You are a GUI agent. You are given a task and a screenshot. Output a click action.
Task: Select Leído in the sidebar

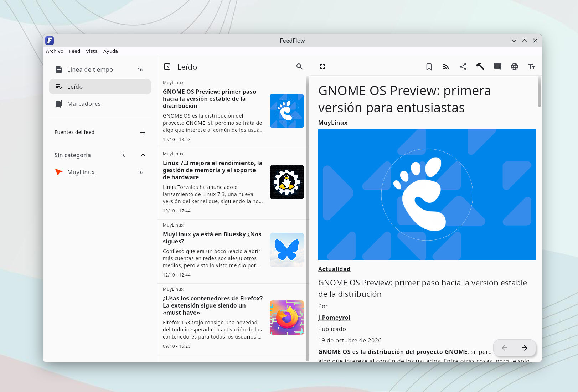pyautogui.click(x=100, y=87)
